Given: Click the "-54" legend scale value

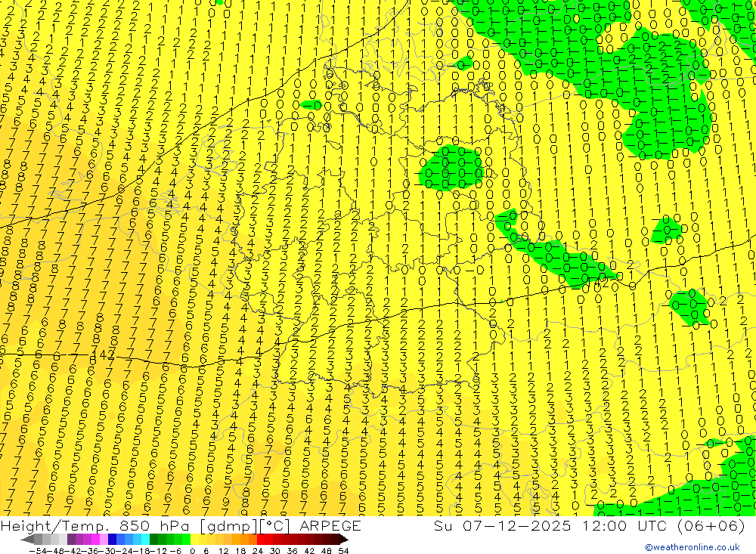Looking at the screenshot, I should pyautogui.click(x=38, y=551).
